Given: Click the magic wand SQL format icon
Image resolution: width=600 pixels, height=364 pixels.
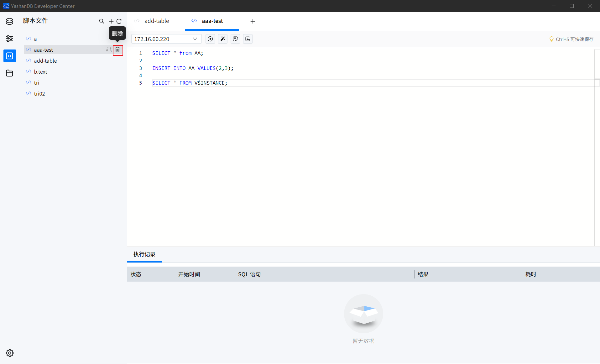Looking at the screenshot, I should point(222,39).
